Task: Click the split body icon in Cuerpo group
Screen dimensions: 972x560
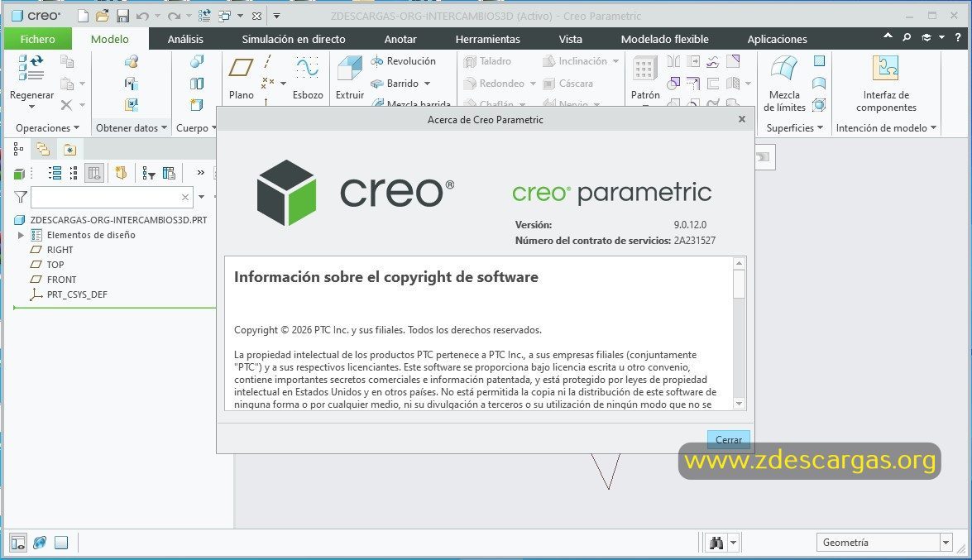Action: [x=197, y=83]
